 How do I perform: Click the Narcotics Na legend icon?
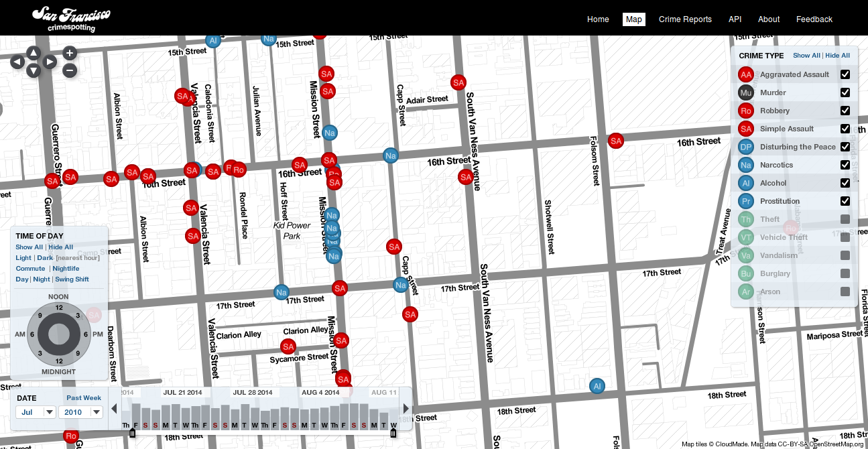746,165
